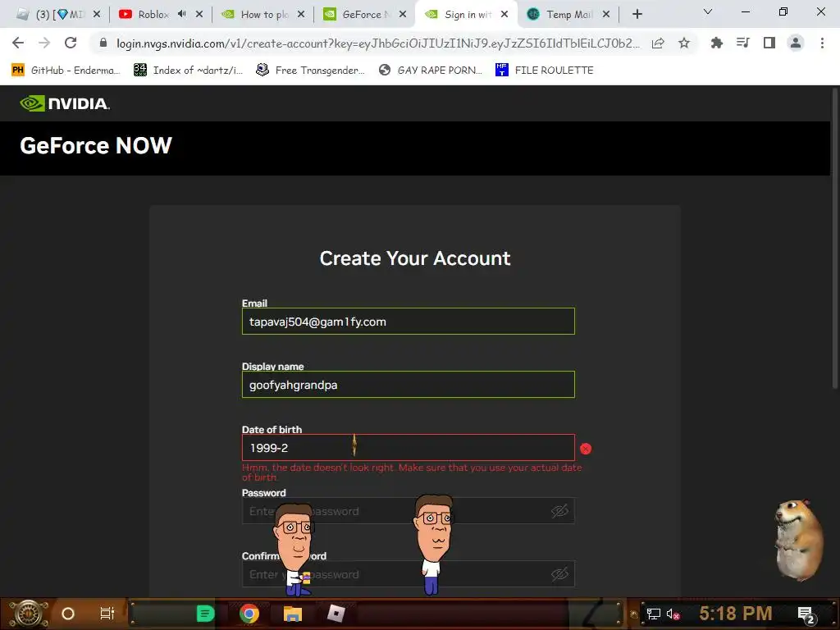Screen dimensions: 840x630
Task: View site lock security info
Action: click(x=103, y=43)
